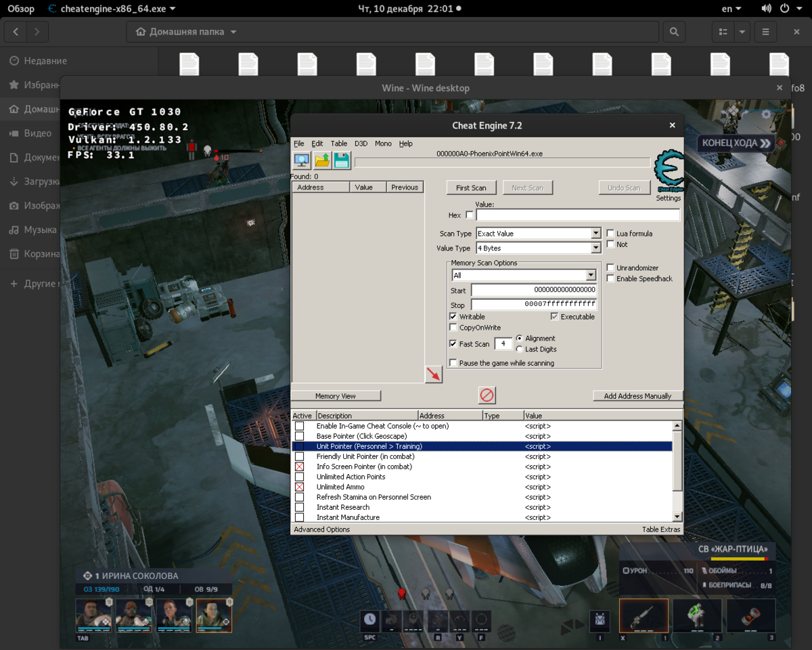Select the second soldier portrait
This screenshot has height=650, width=812.
click(133, 615)
